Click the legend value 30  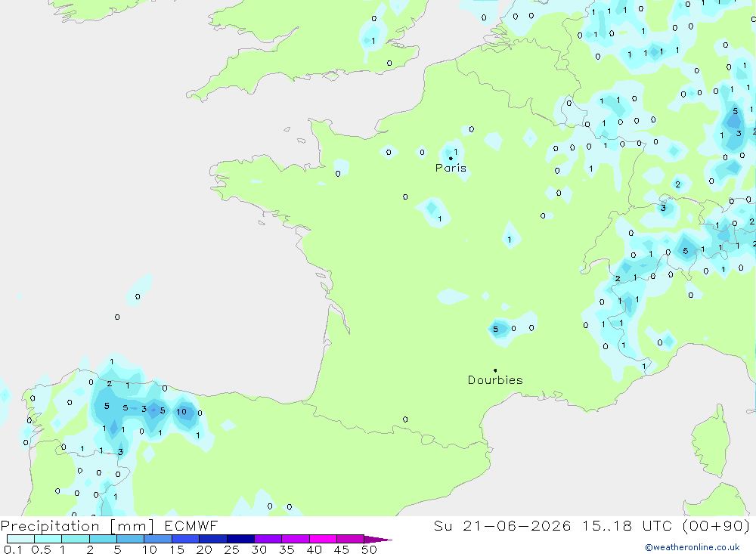coord(259,549)
